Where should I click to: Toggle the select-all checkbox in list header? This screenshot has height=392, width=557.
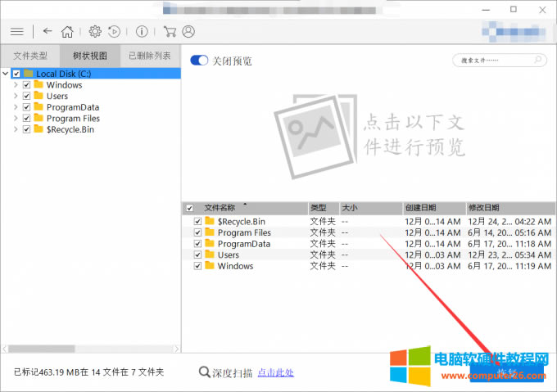pos(190,208)
